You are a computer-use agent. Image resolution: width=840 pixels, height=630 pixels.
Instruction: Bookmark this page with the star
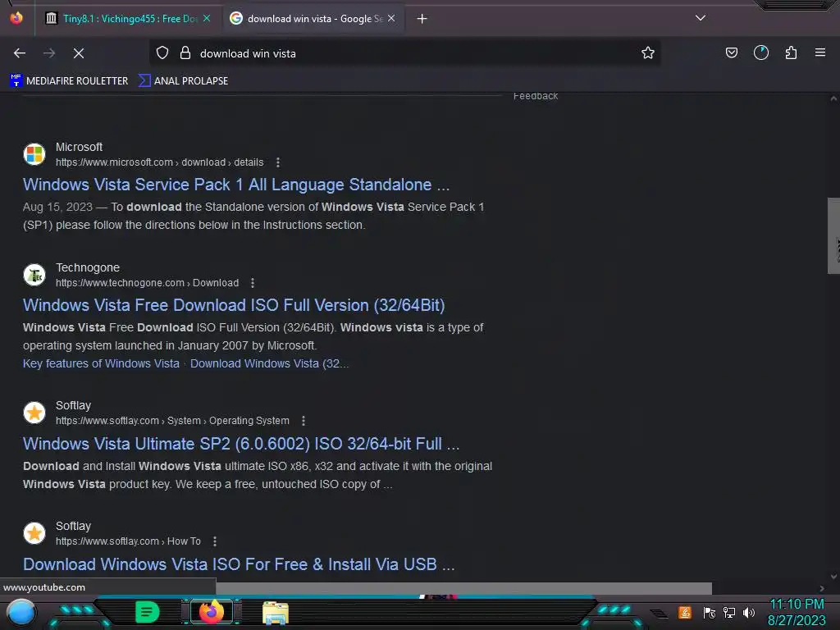[648, 53]
